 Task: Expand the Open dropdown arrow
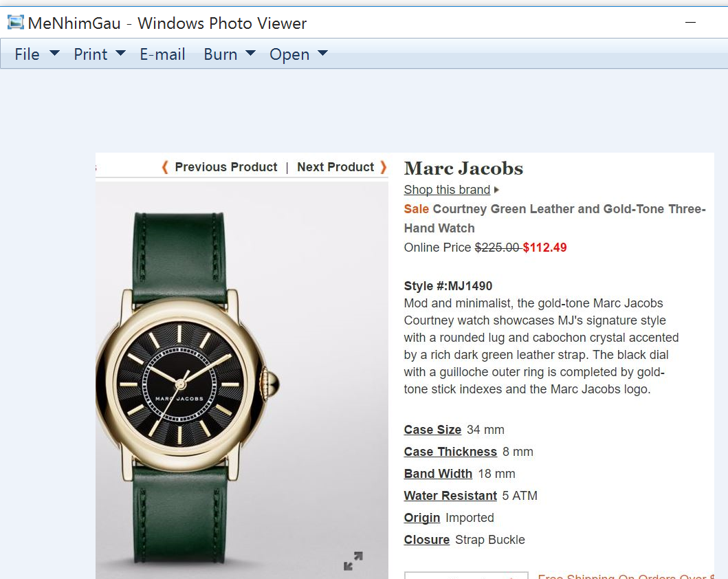[x=322, y=54]
